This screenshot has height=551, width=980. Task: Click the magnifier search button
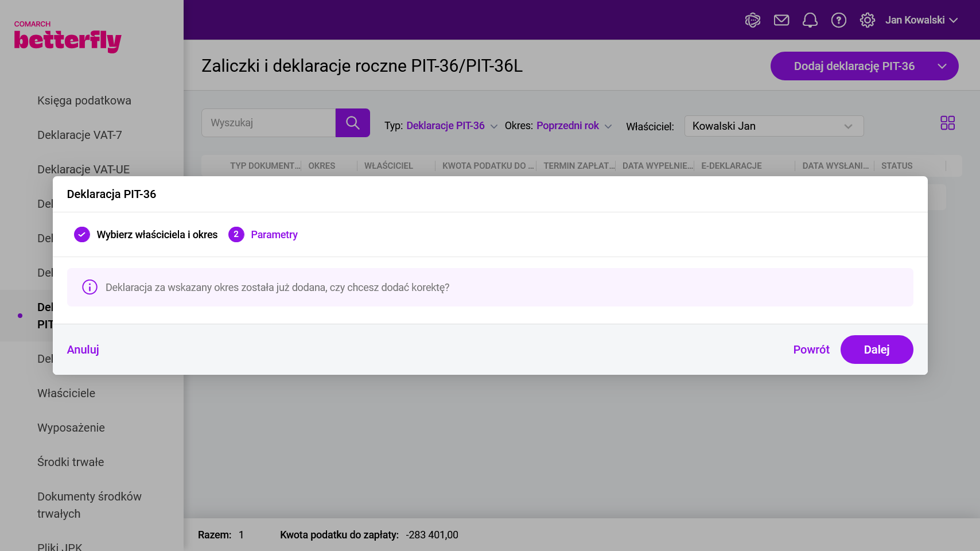[352, 123]
